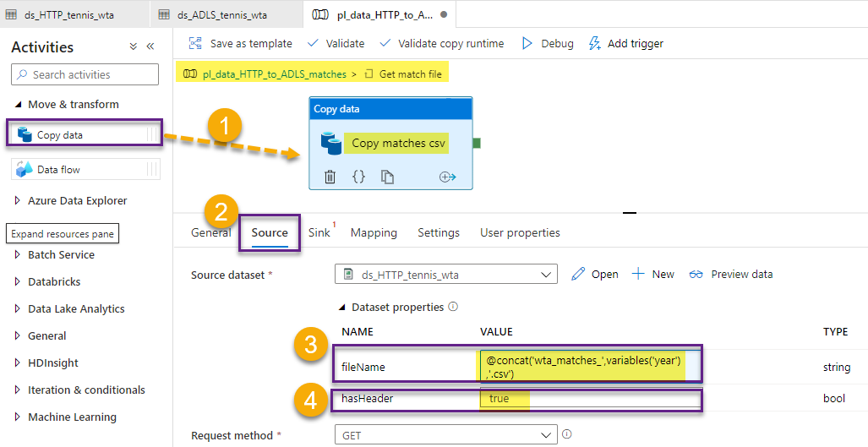Click the hasHeader value field
This screenshot has width=868, height=447.
(x=589, y=399)
